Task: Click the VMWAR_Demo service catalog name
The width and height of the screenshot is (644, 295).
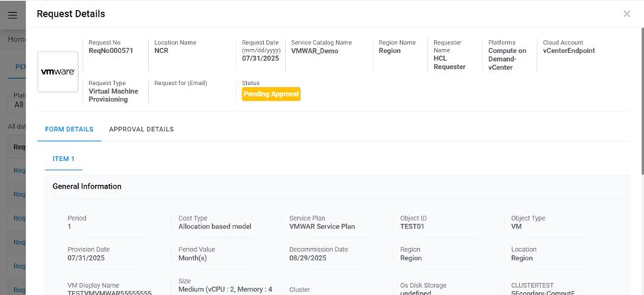Action: pyautogui.click(x=314, y=51)
